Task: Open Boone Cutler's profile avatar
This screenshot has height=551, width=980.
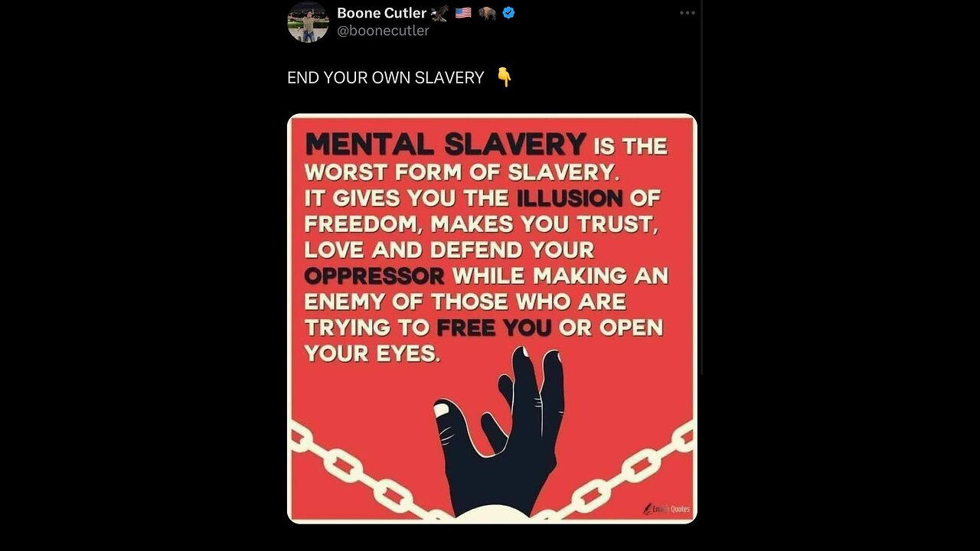Action: [308, 21]
